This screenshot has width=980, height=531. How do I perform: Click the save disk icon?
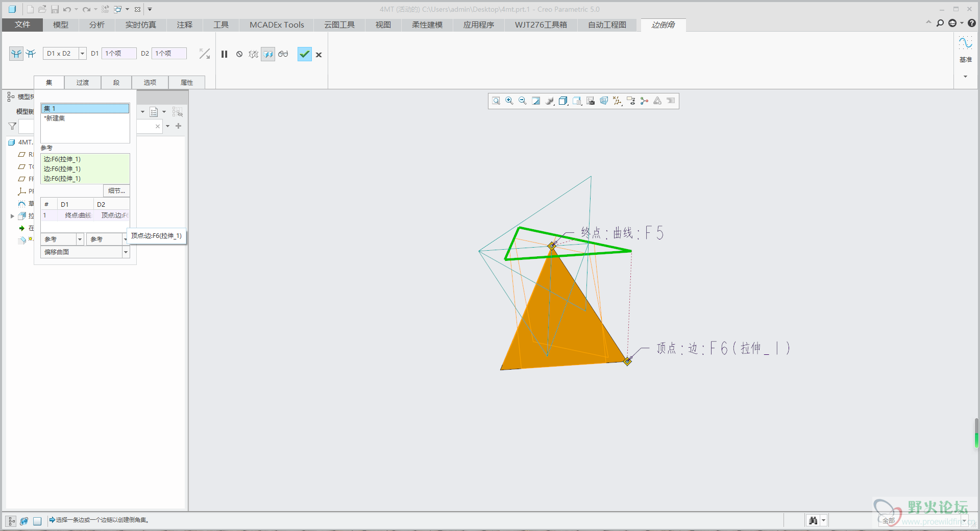click(x=55, y=9)
